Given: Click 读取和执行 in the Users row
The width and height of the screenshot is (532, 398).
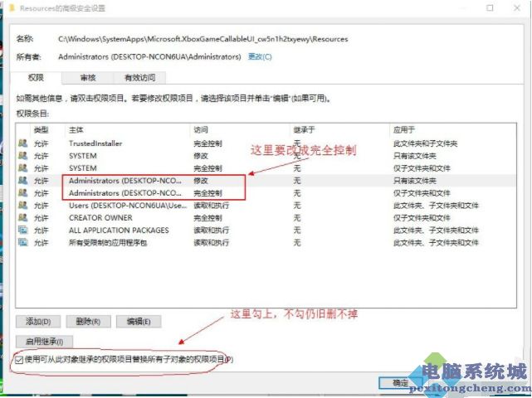Looking at the screenshot, I should tap(211, 206).
